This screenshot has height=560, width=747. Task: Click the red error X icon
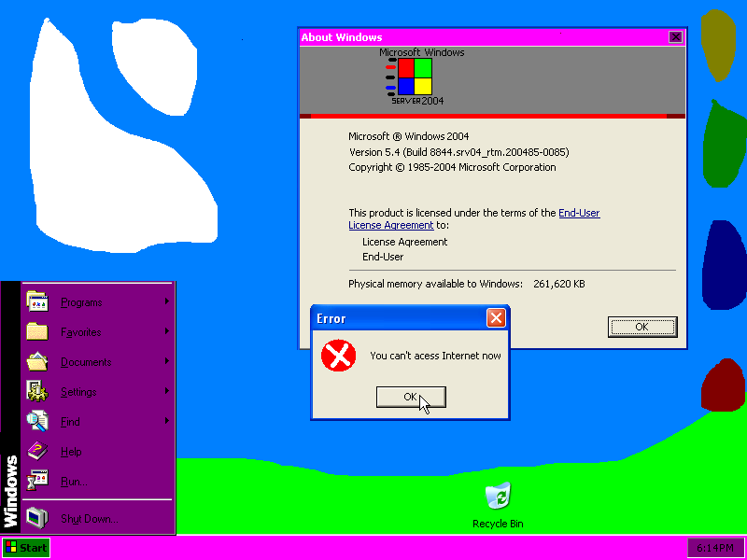point(338,356)
